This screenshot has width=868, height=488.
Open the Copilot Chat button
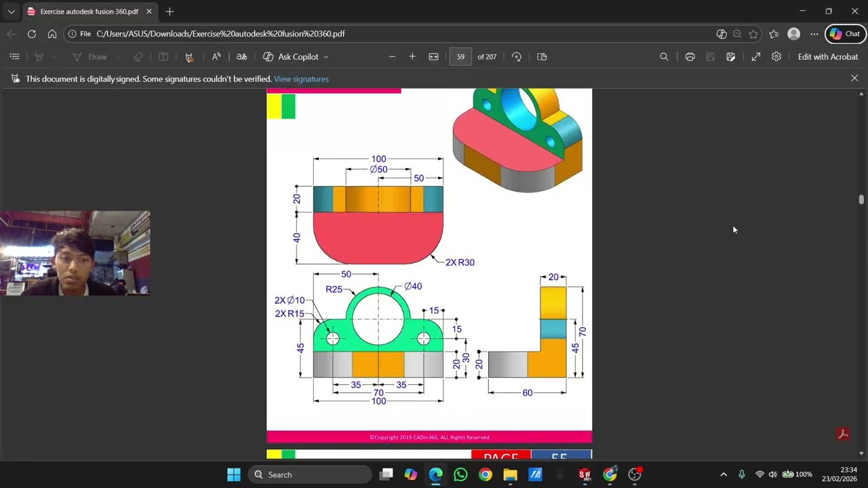pos(846,34)
